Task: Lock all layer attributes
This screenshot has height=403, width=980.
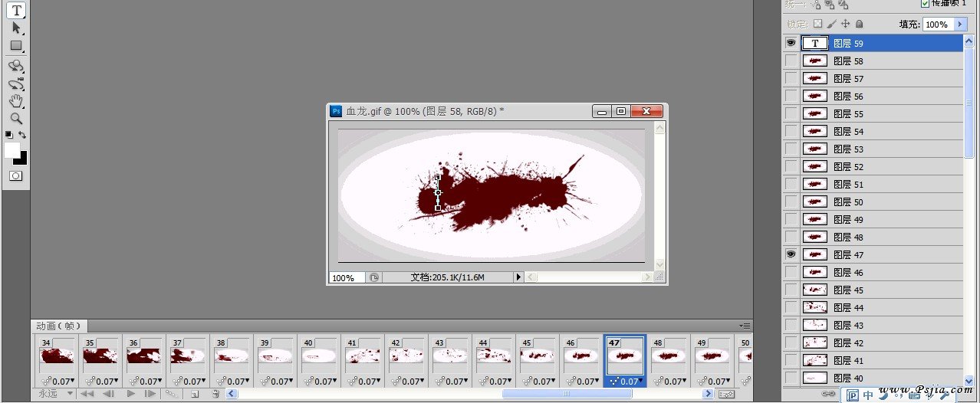Action: click(859, 25)
